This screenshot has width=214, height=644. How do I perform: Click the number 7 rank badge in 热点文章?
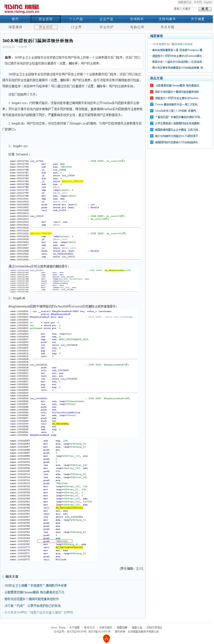pos(152,123)
